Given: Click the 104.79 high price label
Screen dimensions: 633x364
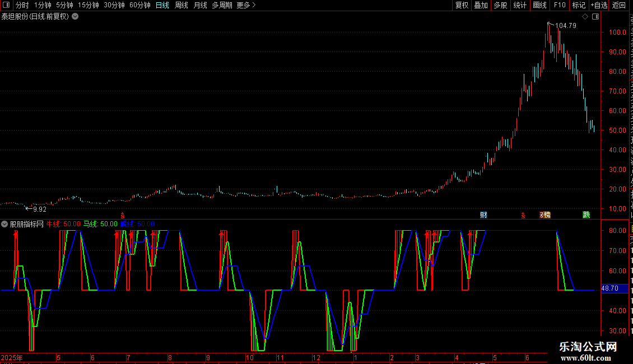Looking at the screenshot, I should tap(566, 26).
